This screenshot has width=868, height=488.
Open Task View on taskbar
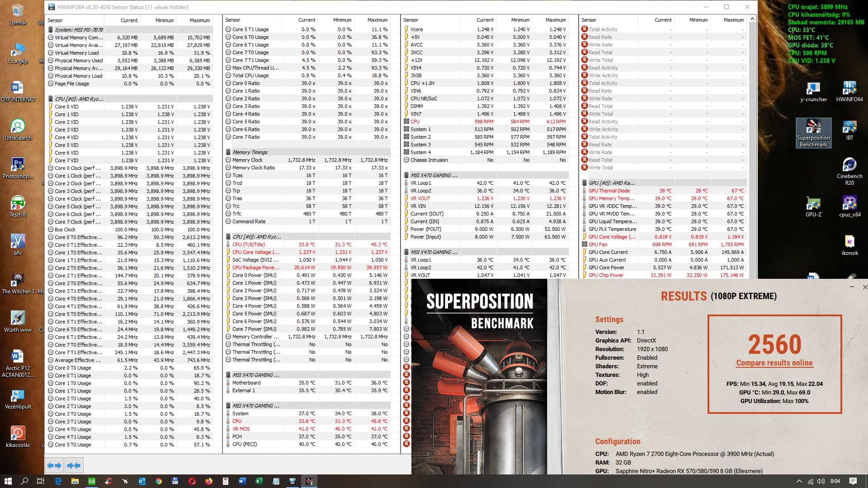point(41,481)
